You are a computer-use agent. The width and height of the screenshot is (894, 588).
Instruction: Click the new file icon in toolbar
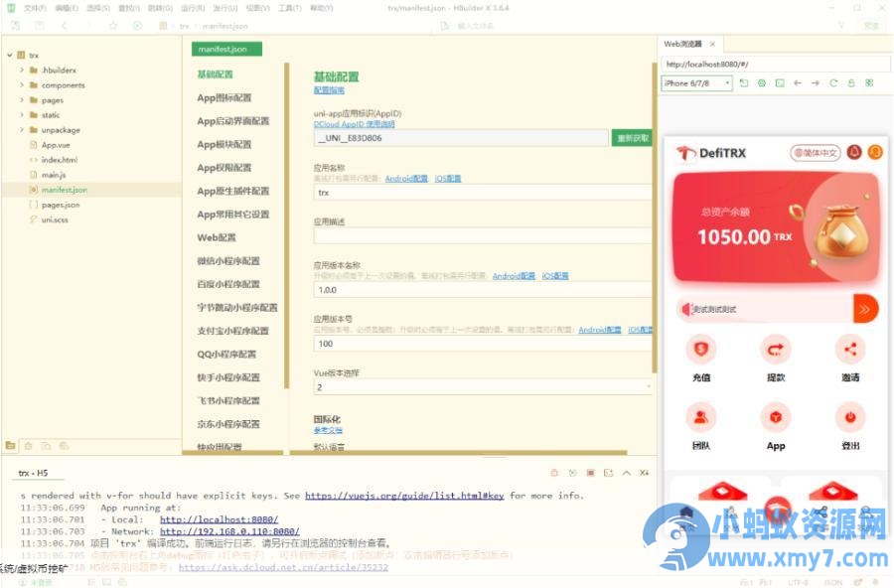coord(15,26)
